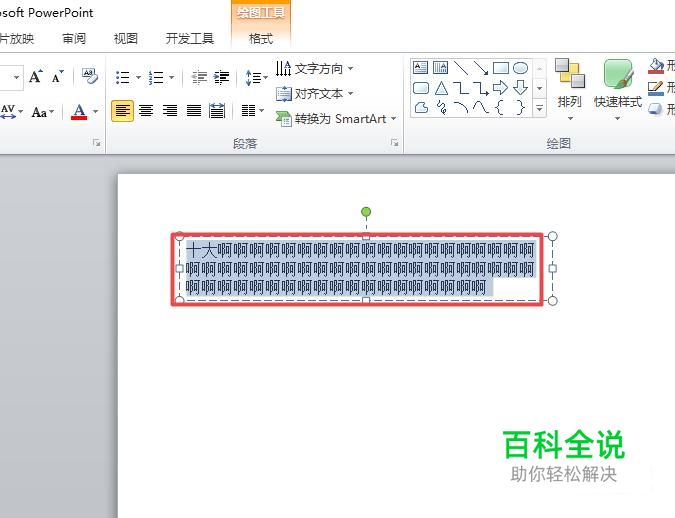The width and height of the screenshot is (675, 518).
Task: Click the shape outline pen icon
Action: [656, 88]
